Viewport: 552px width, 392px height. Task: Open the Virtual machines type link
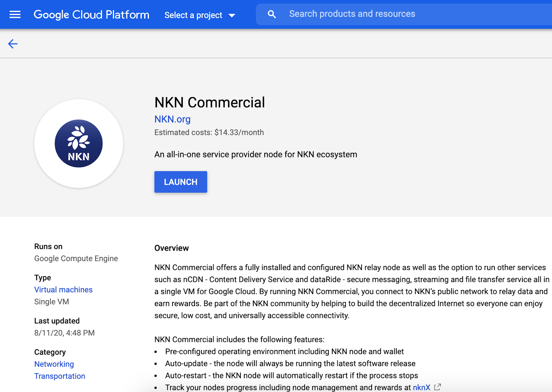point(63,290)
